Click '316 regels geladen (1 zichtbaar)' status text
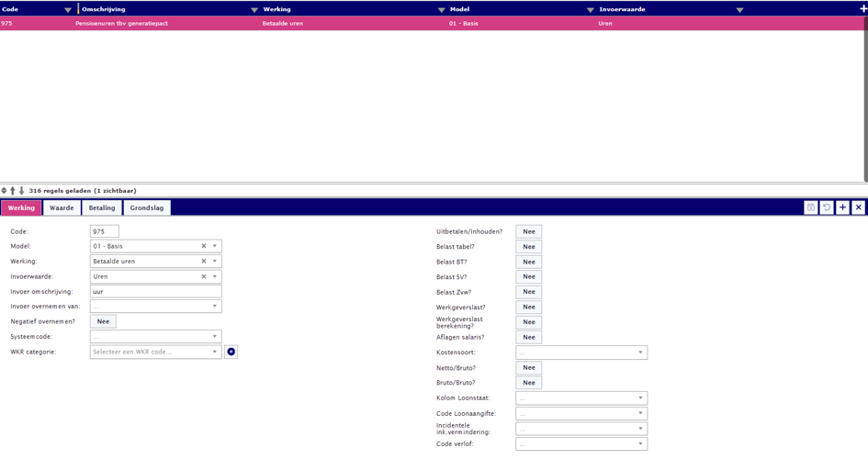 click(83, 191)
